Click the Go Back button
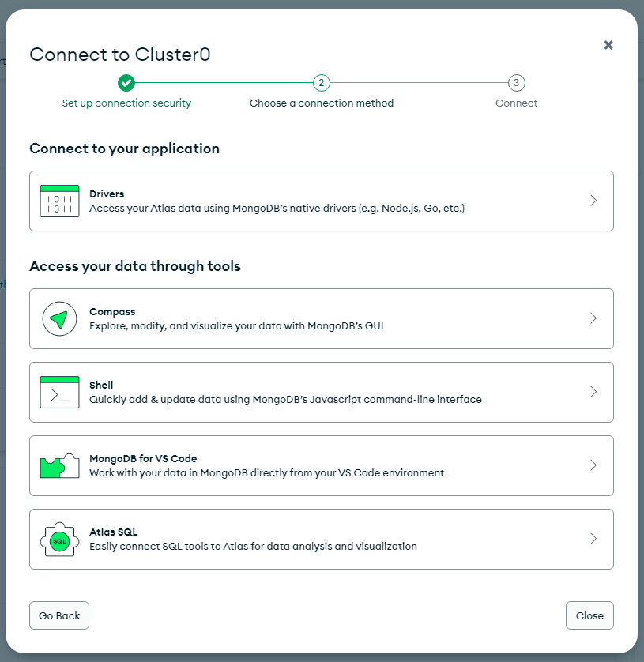This screenshot has width=644, height=662. pos(59,615)
